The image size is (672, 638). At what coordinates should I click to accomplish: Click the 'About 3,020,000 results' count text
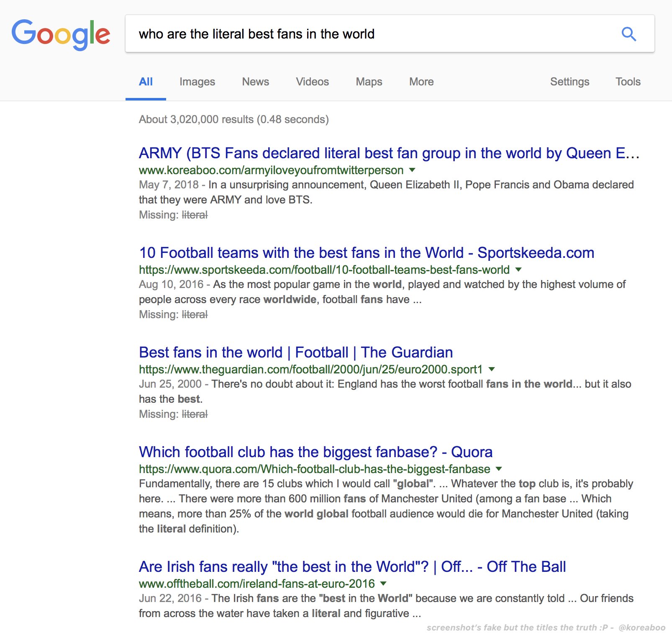click(234, 120)
